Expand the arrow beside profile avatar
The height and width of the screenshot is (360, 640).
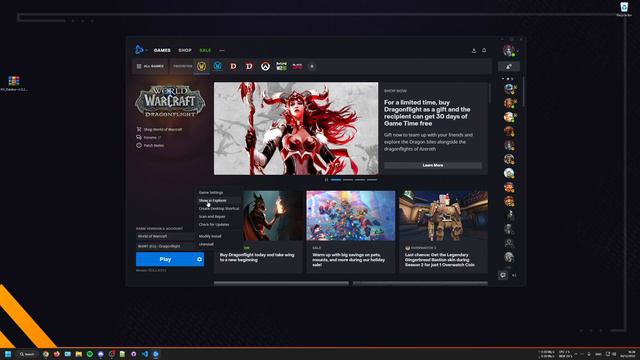point(518,51)
